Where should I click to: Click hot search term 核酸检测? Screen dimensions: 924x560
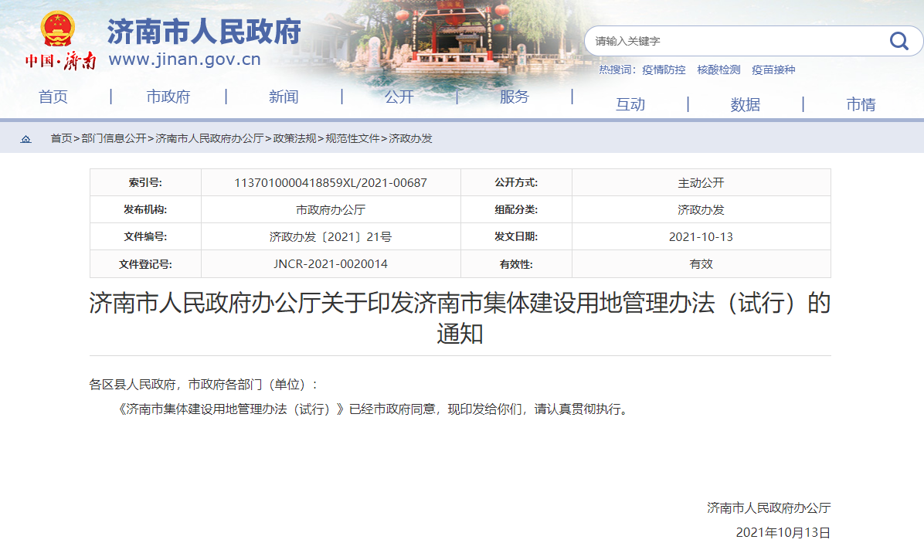click(718, 70)
